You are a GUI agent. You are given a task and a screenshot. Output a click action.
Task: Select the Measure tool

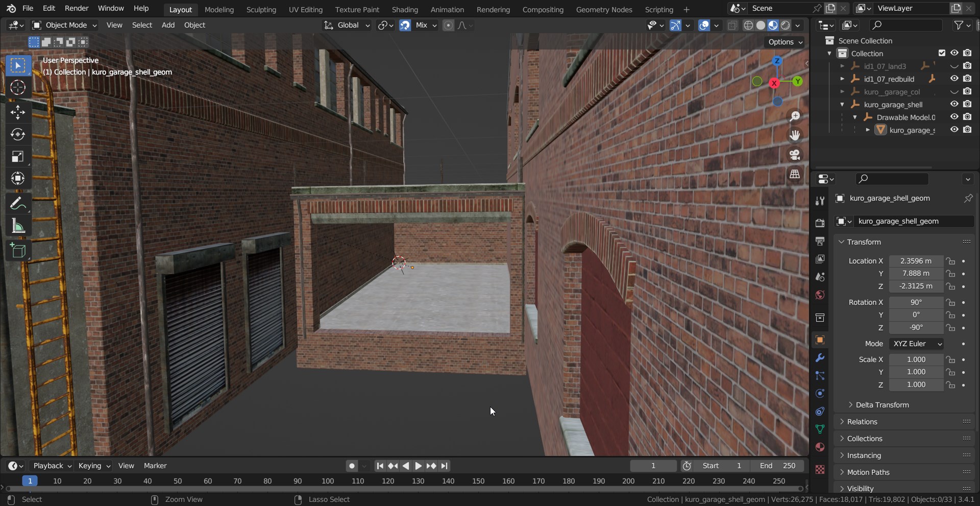coord(18,226)
